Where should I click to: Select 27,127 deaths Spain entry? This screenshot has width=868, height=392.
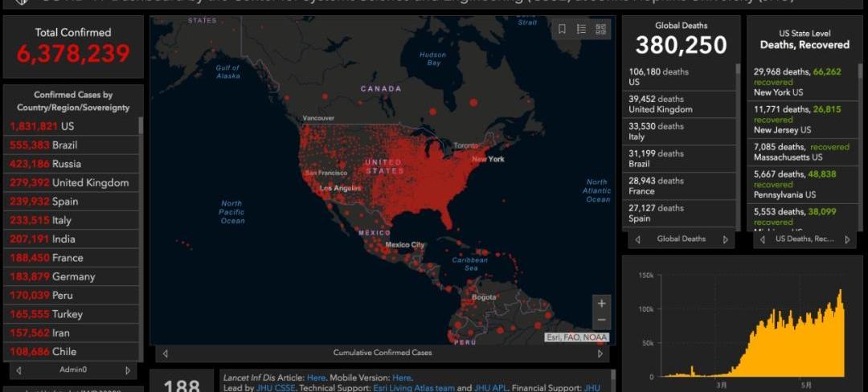[x=681, y=213]
